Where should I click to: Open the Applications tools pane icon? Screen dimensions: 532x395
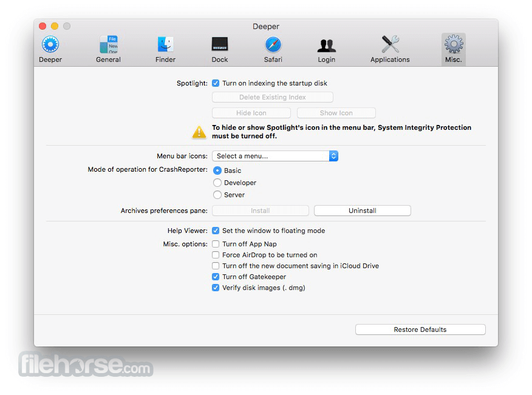[x=390, y=44]
